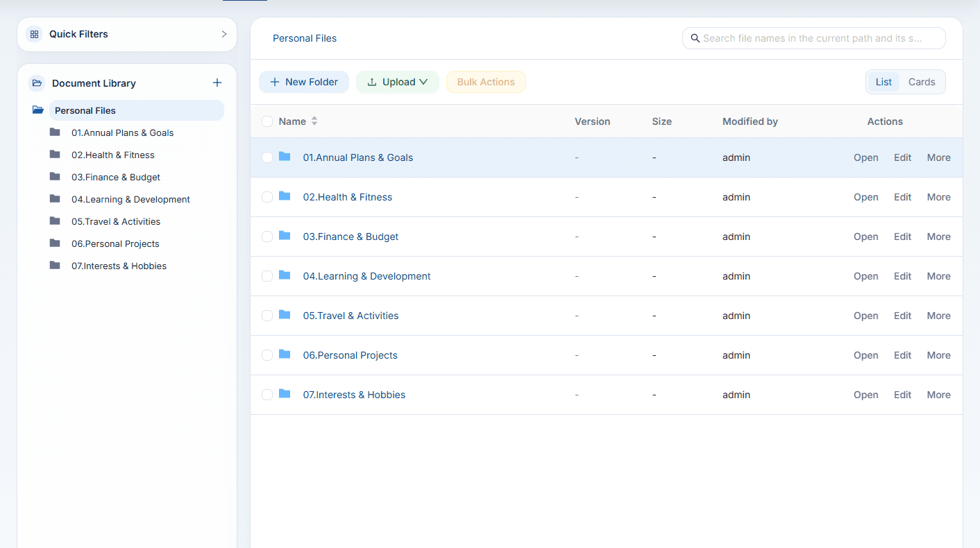Click sidebar folder icon for 06.Personal Projects

(x=55, y=243)
